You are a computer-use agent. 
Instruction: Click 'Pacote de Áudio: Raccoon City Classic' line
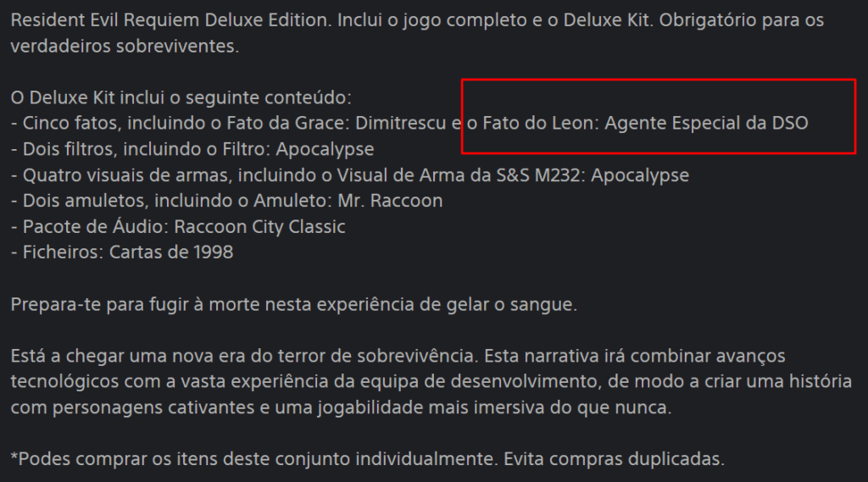(x=178, y=227)
